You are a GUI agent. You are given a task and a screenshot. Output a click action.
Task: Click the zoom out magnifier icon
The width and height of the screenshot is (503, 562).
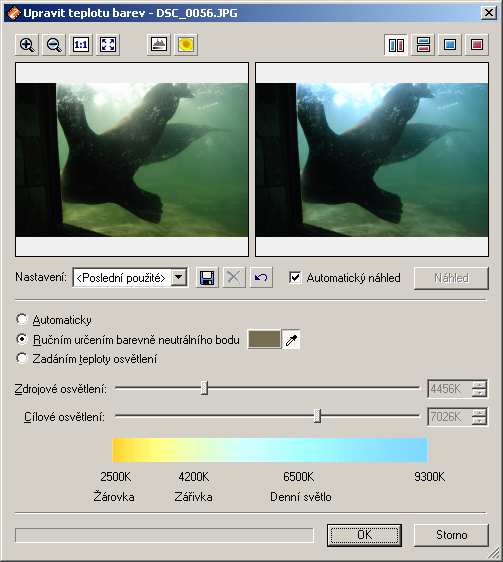[54, 45]
